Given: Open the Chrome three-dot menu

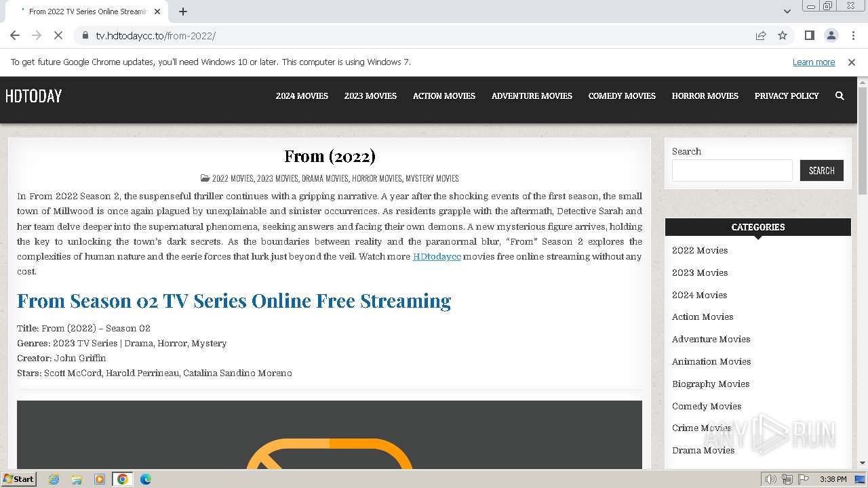Looking at the screenshot, I should click(852, 35).
